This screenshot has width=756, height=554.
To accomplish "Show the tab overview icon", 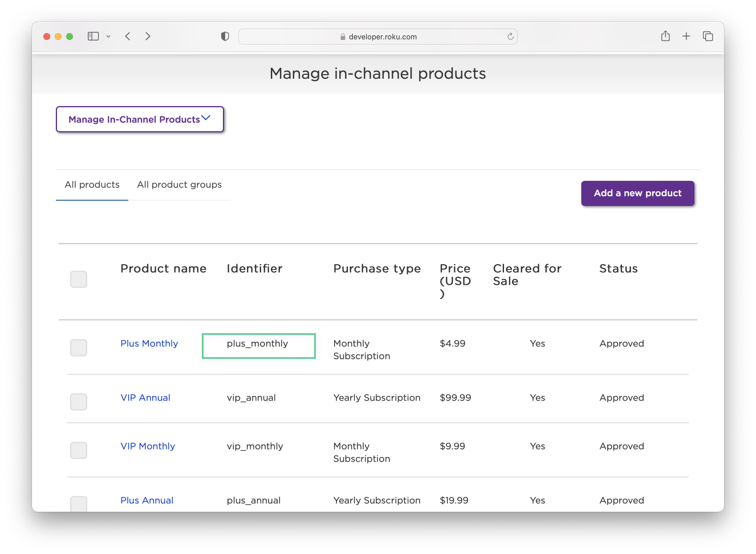I will coord(708,37).
